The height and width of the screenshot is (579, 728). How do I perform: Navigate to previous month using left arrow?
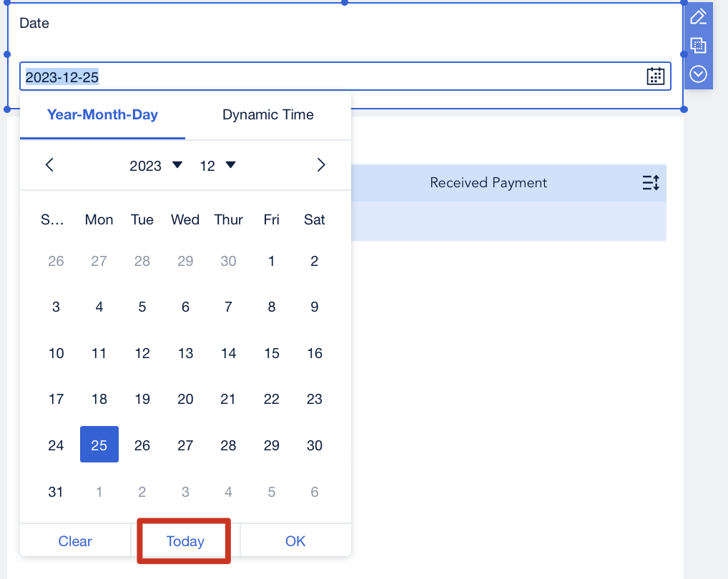(49, 164)
